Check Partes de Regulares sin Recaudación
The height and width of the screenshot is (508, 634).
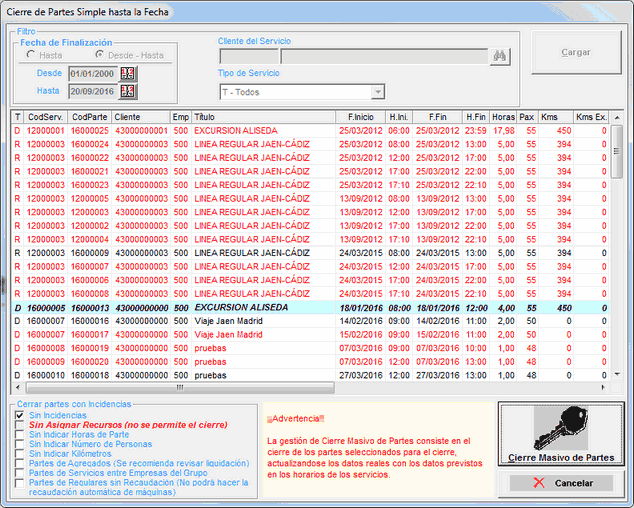(19, 483)
